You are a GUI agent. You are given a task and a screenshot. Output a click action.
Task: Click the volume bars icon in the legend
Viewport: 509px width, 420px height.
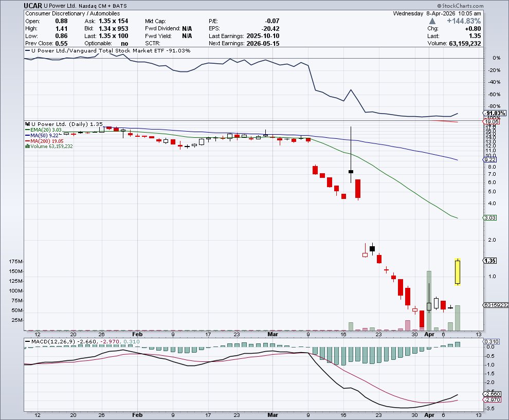pos(28,147)
